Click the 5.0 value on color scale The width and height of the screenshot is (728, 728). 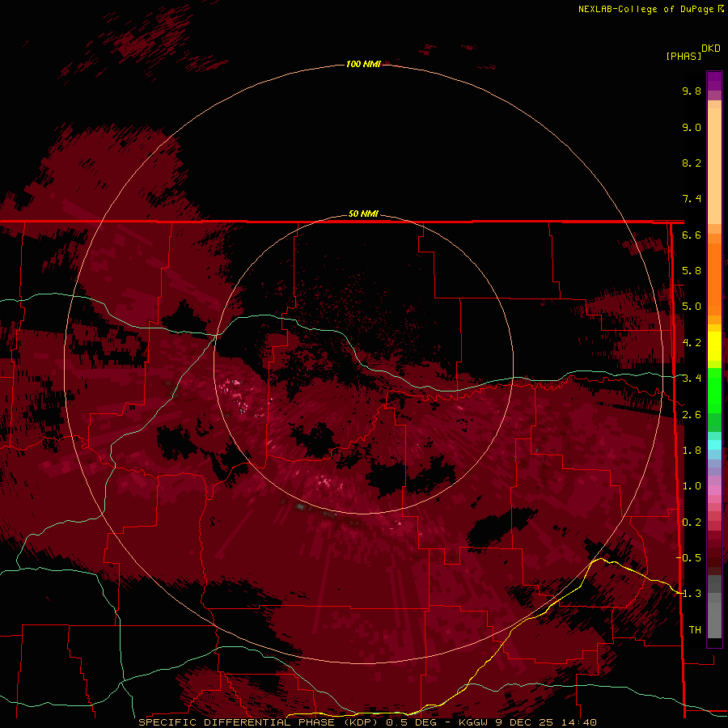coord(692,307)
